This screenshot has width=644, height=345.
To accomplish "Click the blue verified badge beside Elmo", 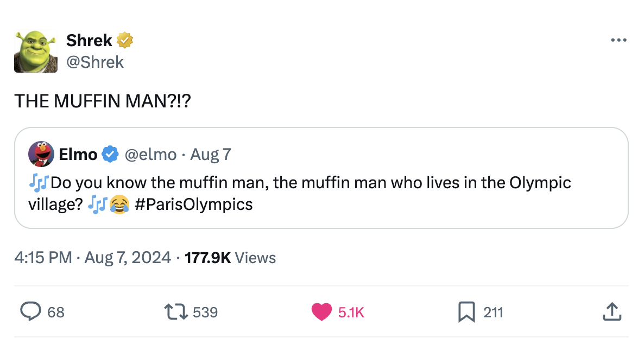I will [110, 154].
